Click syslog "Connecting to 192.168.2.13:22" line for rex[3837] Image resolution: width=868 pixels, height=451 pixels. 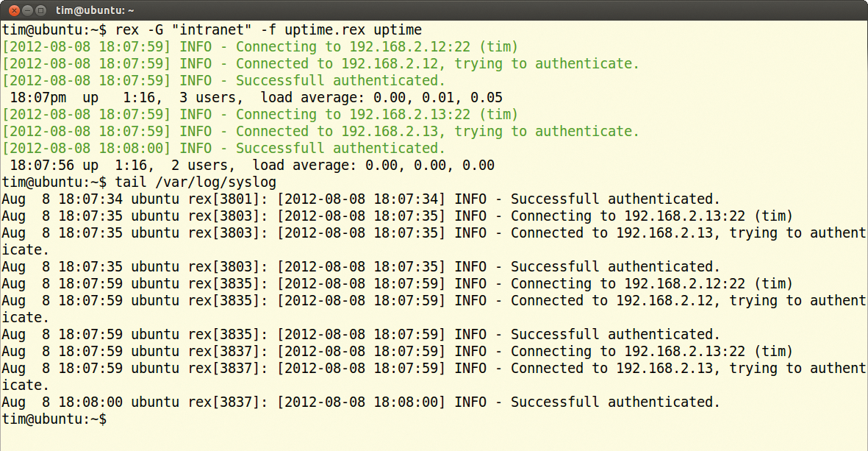coord(397,352)
